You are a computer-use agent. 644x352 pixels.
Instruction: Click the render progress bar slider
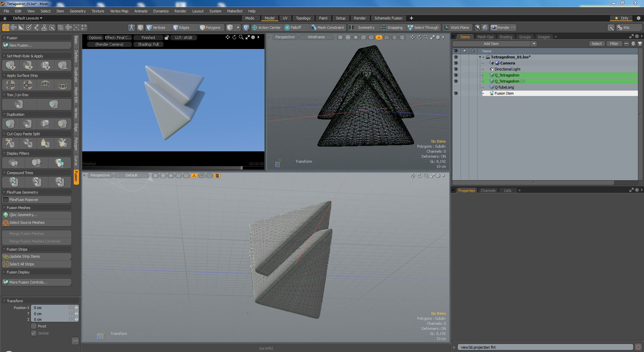pyautogui.click(x=242, y=167)
